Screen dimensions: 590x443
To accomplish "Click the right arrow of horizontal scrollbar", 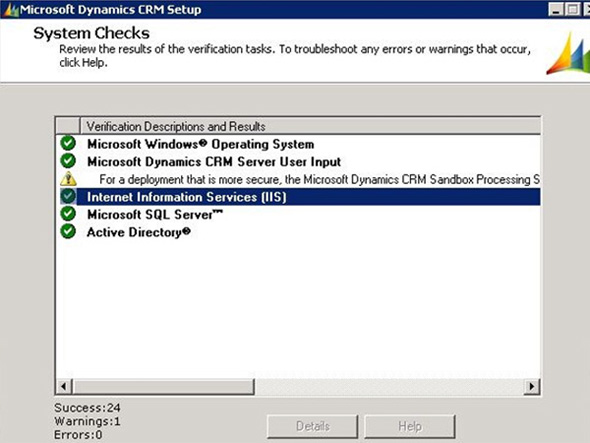I will [x=532, y=387].
